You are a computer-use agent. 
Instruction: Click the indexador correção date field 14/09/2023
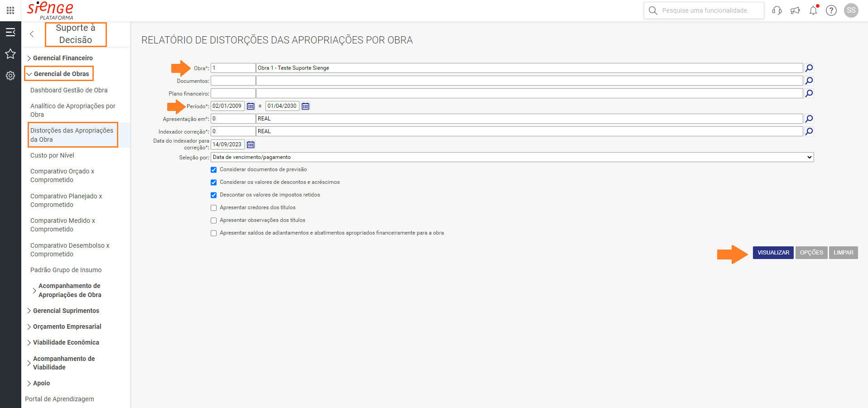[x=227, y=144]
